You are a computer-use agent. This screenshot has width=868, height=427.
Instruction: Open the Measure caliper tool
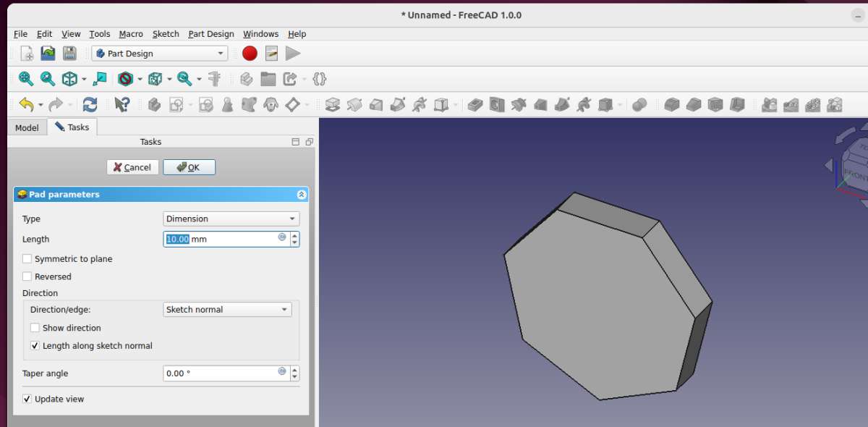coord(214,79)
